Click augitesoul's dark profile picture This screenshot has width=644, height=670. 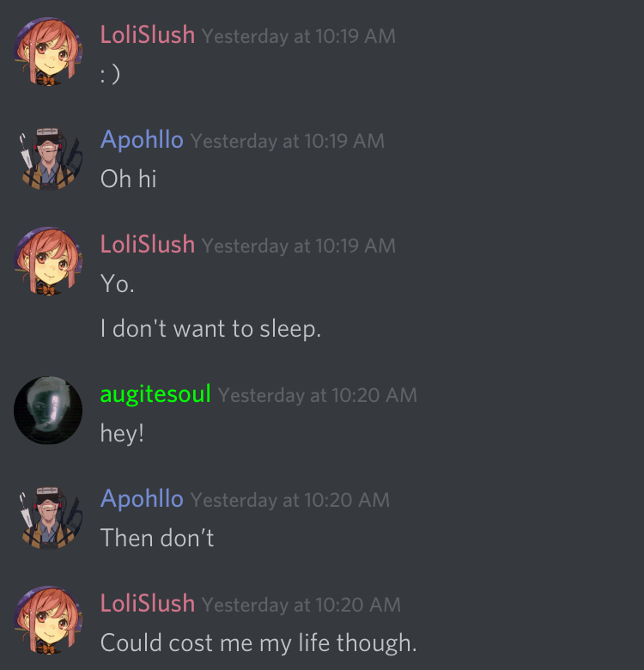pos(48,411)
